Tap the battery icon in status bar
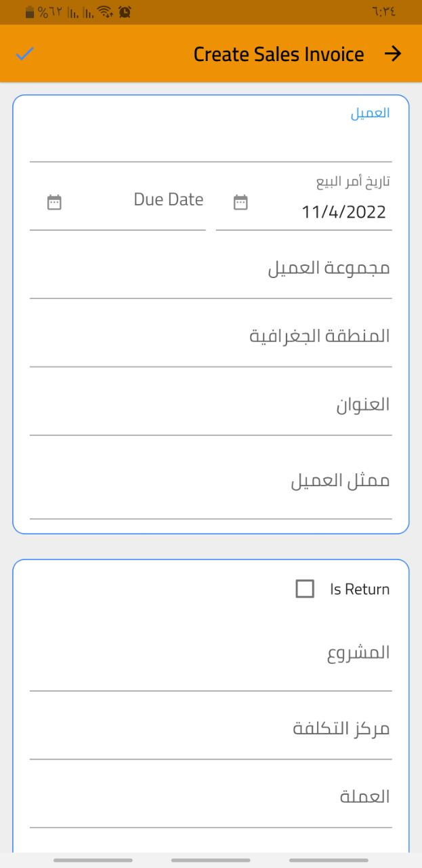 pos(29,12)
